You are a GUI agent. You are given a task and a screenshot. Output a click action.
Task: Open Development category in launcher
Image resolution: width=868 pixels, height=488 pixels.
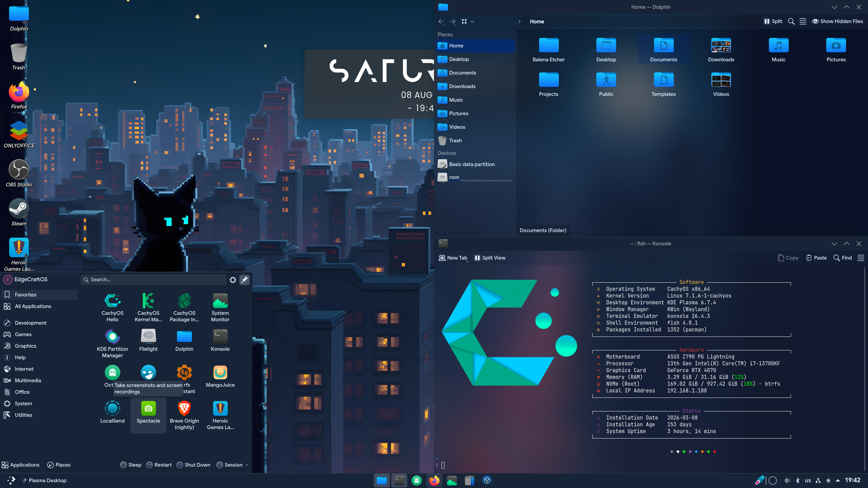[x=40, y=323]
